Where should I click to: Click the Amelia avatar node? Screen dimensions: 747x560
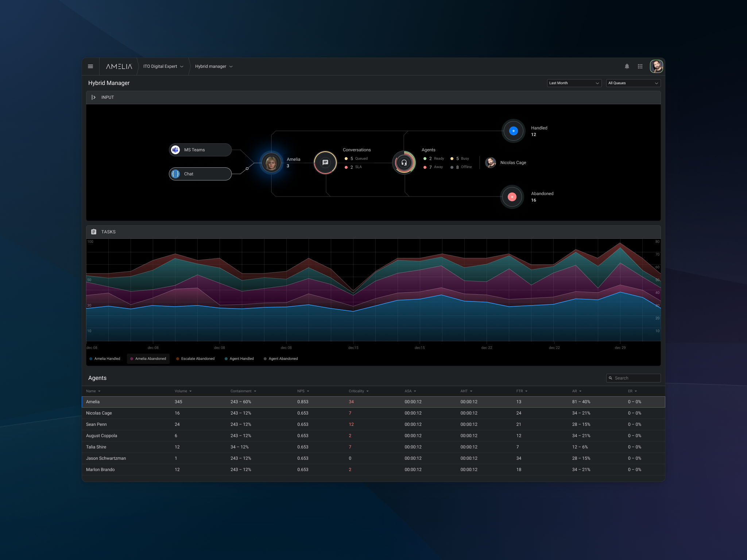(271, 163)
